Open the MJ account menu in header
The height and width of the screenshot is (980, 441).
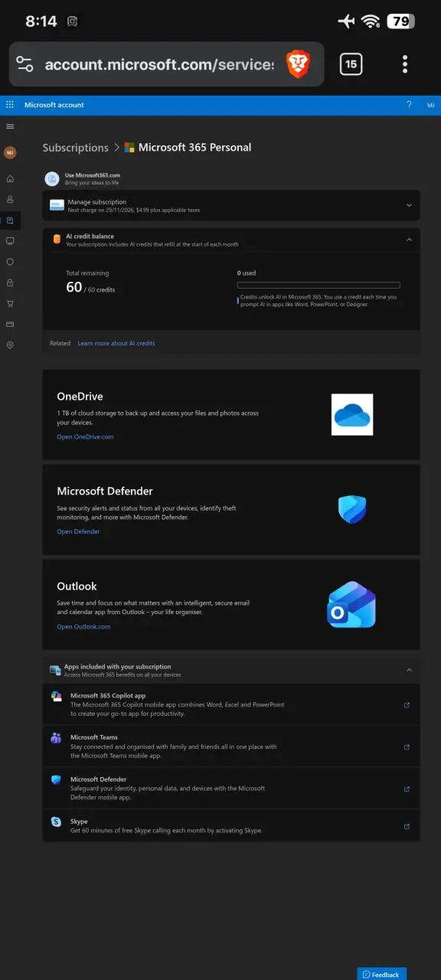point(430,105)
